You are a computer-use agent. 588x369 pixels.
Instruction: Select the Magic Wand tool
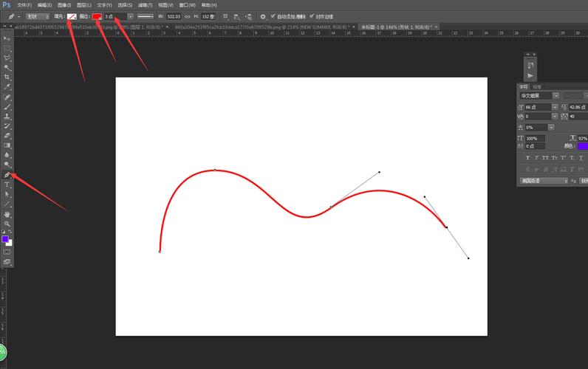click(x=7, y=67)
